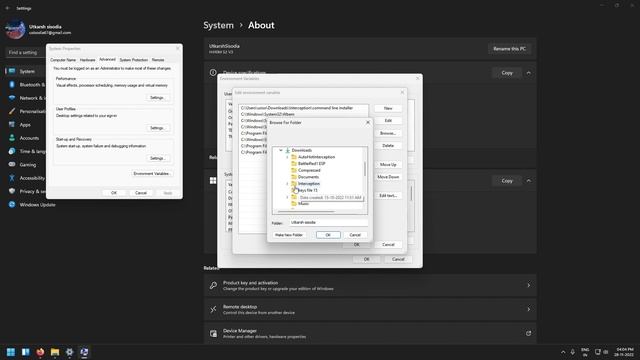Click the Environment Variables... button
The width and height of the screenshot is (640, 360).
[152, 173]
